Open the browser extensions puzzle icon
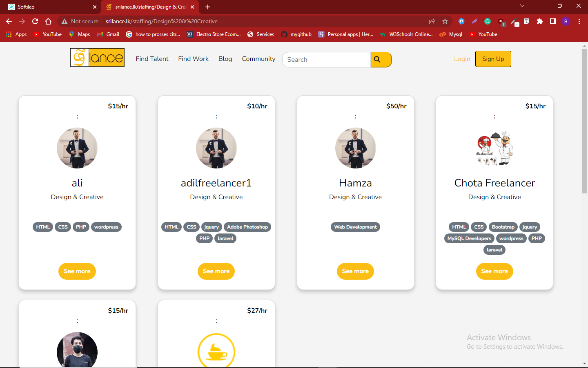Screen dimensions: 588x368 tap(540, 21)
